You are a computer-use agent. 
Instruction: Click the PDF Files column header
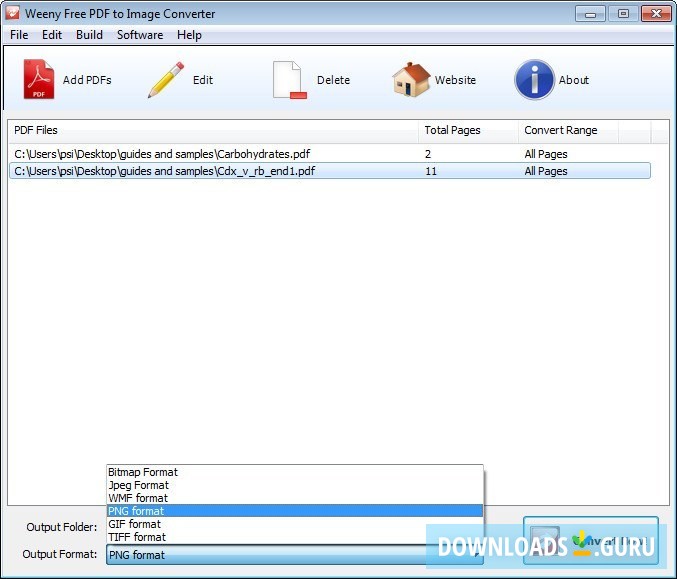pyautogui.click(x=213, y=130)
